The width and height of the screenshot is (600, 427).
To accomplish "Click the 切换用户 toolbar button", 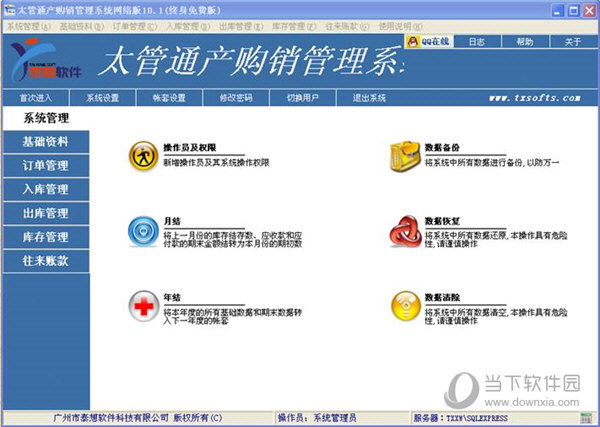I will tap(302, 98).
